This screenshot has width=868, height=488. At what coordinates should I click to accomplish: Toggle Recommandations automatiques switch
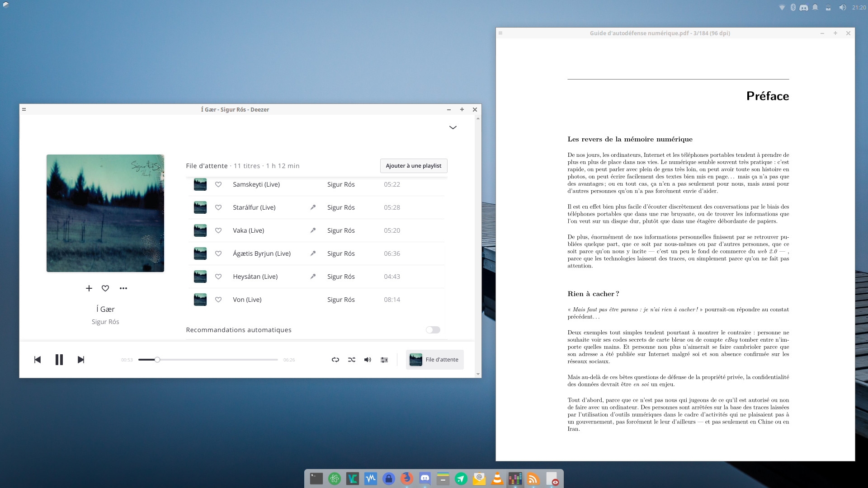point(433,330)
